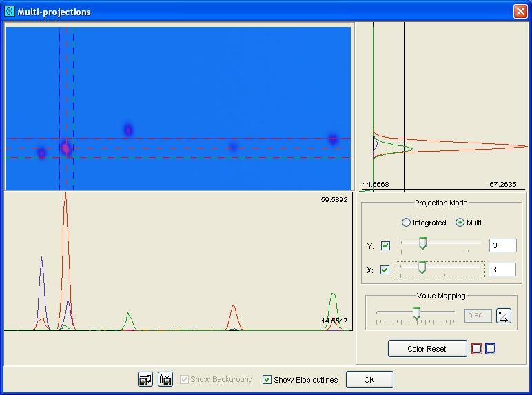Click the X projection slider thumb
The image size is (532, 395).
[422, 267]
